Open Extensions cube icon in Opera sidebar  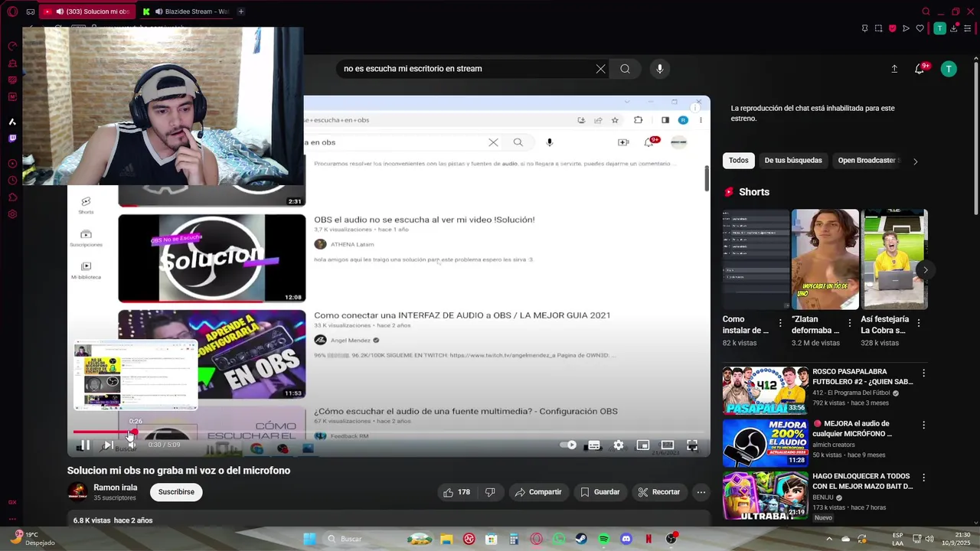click(x=12, y=197)
